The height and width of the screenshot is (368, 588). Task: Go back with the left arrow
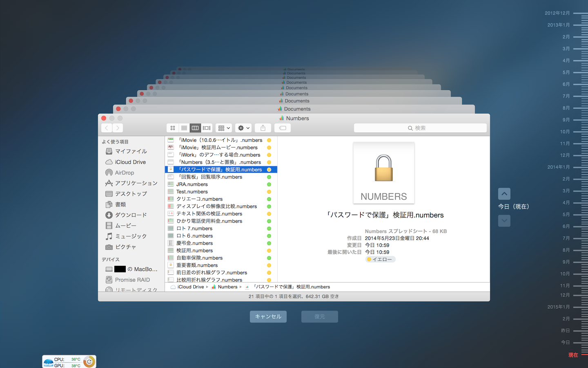107,128
